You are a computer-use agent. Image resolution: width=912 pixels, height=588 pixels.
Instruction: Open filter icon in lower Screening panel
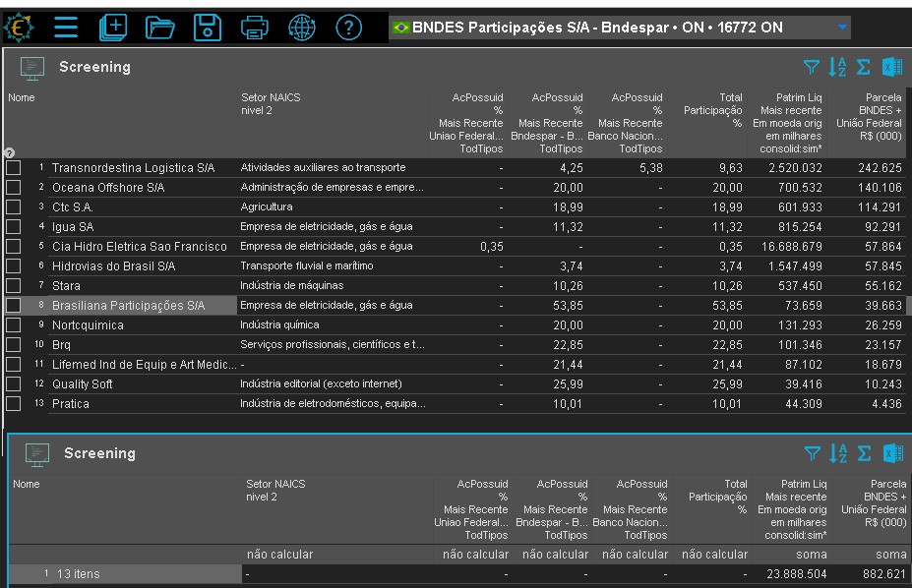813,454
